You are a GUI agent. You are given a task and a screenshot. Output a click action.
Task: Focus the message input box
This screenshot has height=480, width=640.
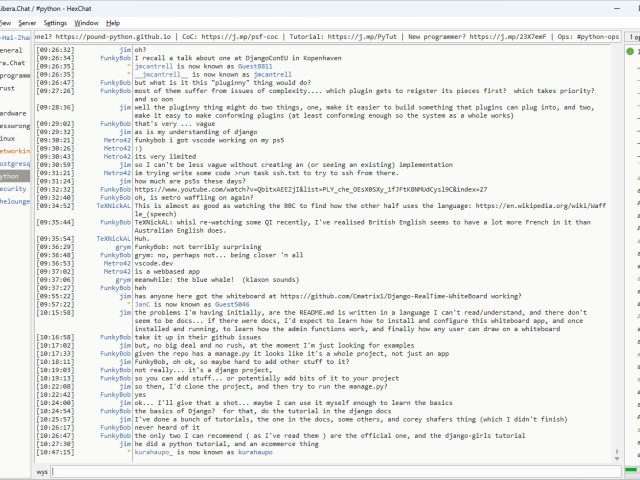click(x=330, y=470)
